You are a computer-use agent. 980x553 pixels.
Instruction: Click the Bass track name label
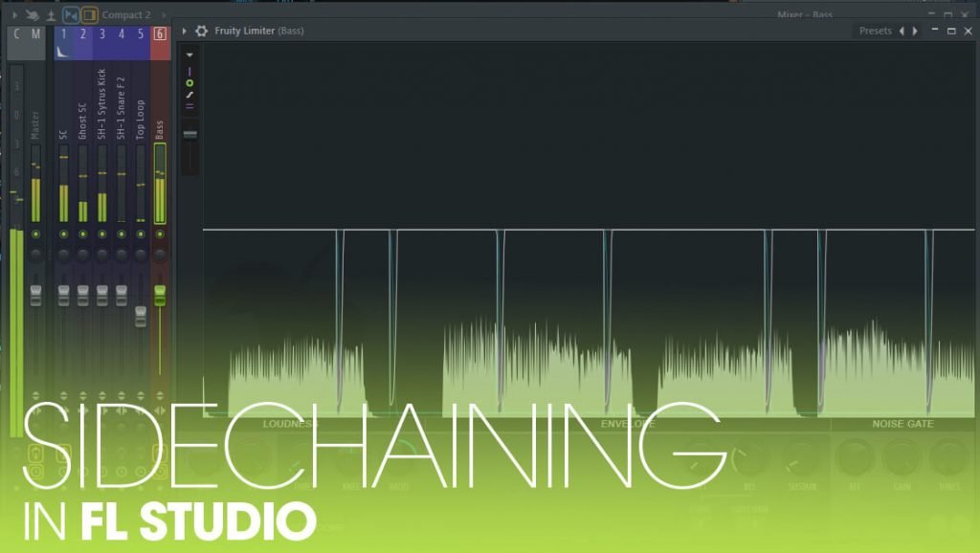(x=160, y=129)
